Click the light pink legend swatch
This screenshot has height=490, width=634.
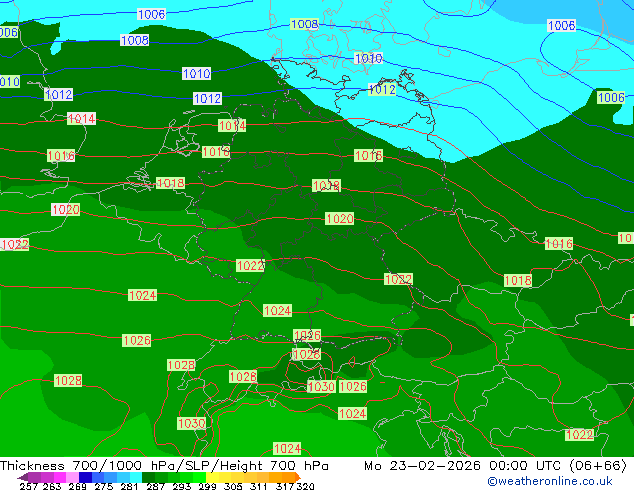point(72,477)
